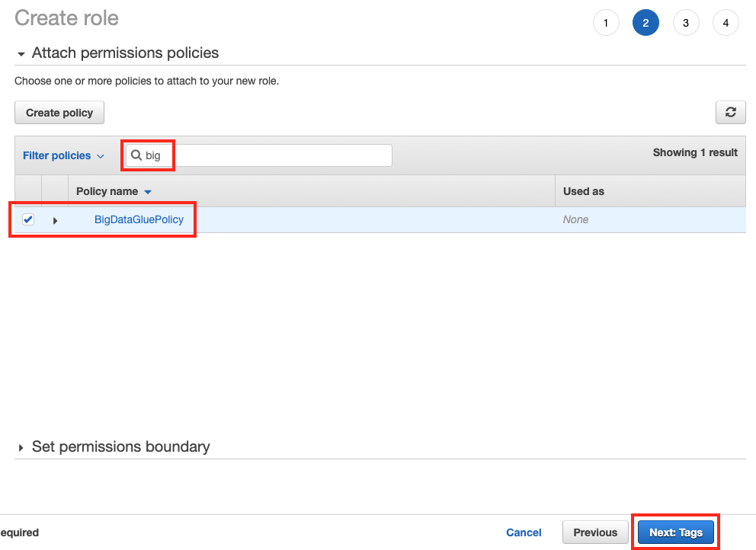This screenshot has height=550, width=756.
Task: Click the magnifier icon in the search box
Action: point(136,155)
